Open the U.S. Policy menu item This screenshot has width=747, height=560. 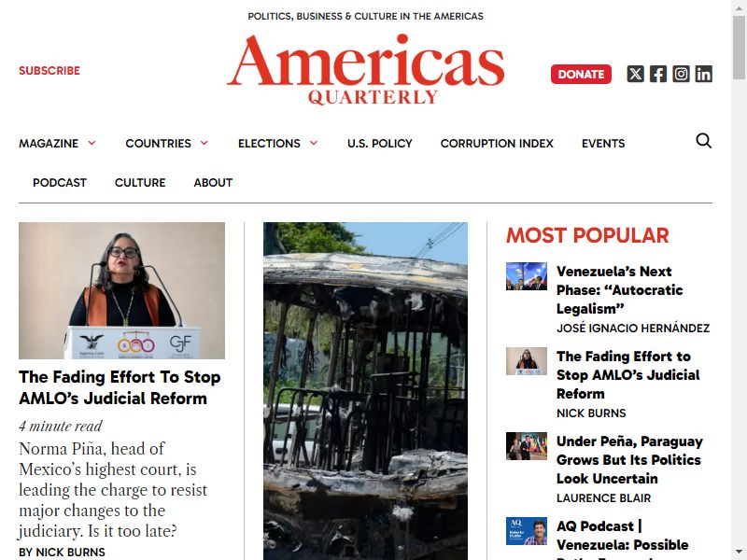point(380,144)
